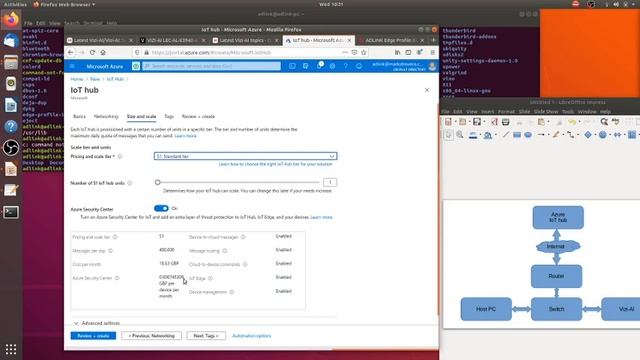Toggle Azure Security Center switch
Screen dimensions: 640x360
(x=161, y=208)
